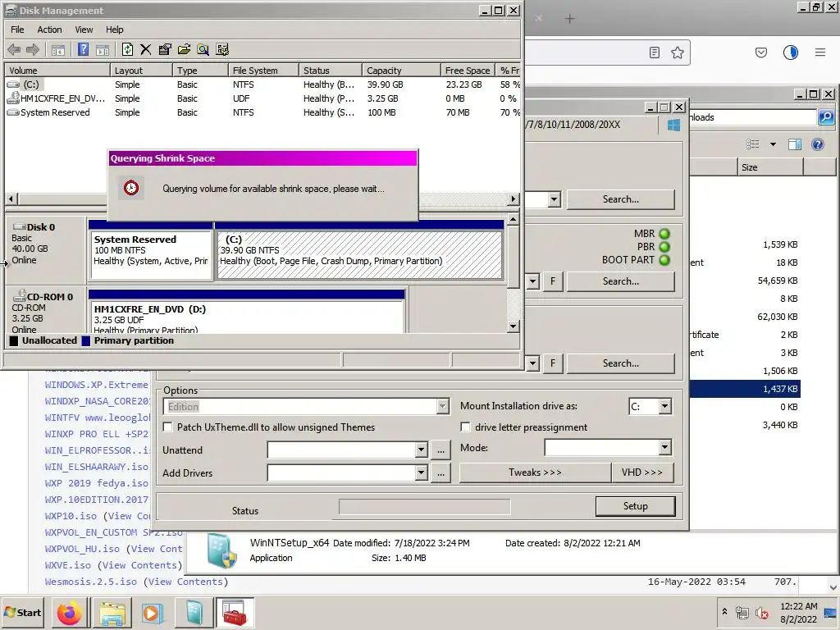Toggle Firefox reader view icon

pyautogui.click(x=654, y=52)
